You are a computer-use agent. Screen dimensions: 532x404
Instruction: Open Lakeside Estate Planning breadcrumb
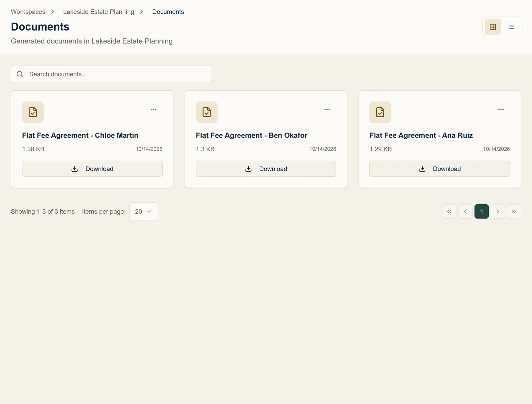99,12
